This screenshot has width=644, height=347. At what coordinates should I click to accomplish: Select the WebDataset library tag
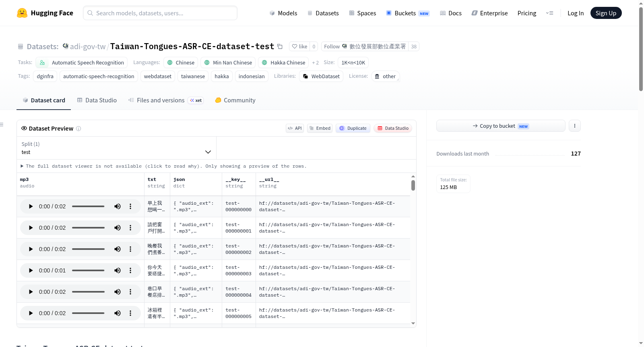(x=321, y=76)
